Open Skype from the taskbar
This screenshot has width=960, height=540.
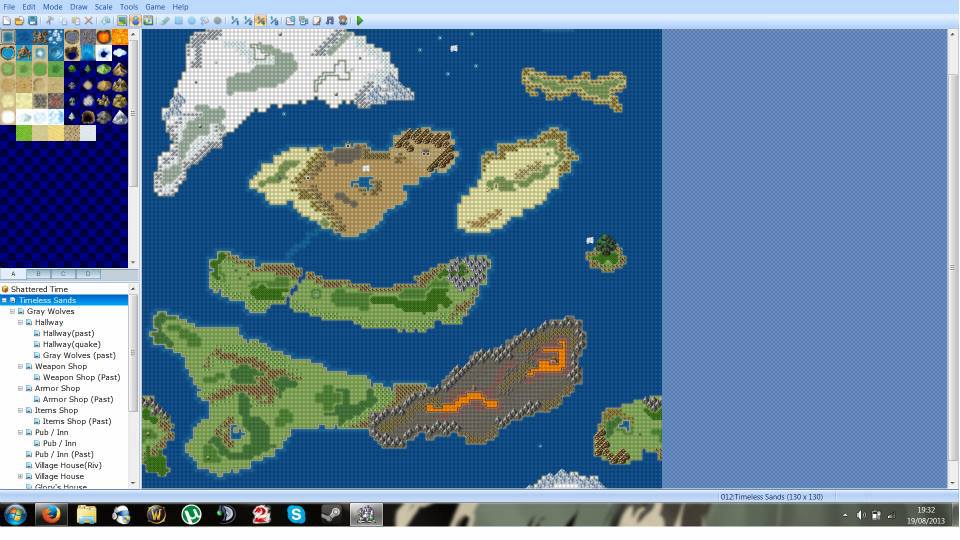coord(296,515)
